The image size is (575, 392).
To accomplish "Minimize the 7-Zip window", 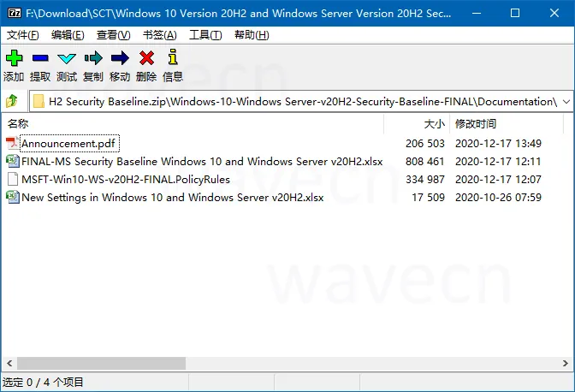I will (477, 13).
